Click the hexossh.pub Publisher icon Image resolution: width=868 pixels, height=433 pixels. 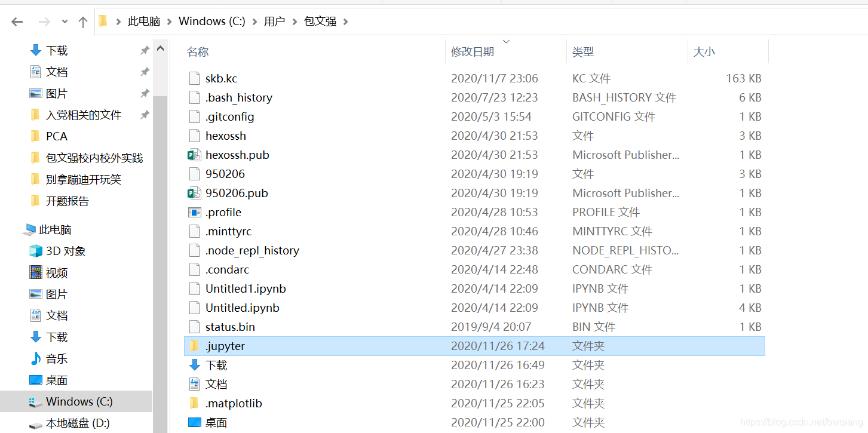[x=194, y=155]
